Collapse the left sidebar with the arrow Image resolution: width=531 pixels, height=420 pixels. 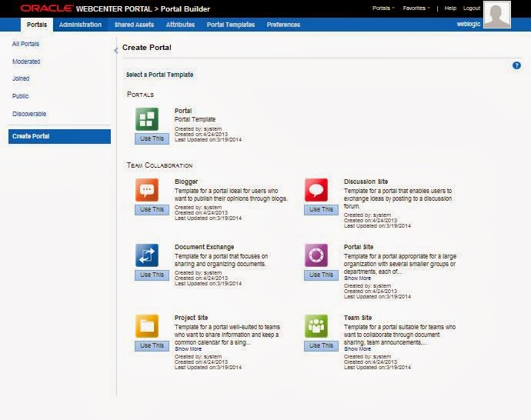coord(115,51)
